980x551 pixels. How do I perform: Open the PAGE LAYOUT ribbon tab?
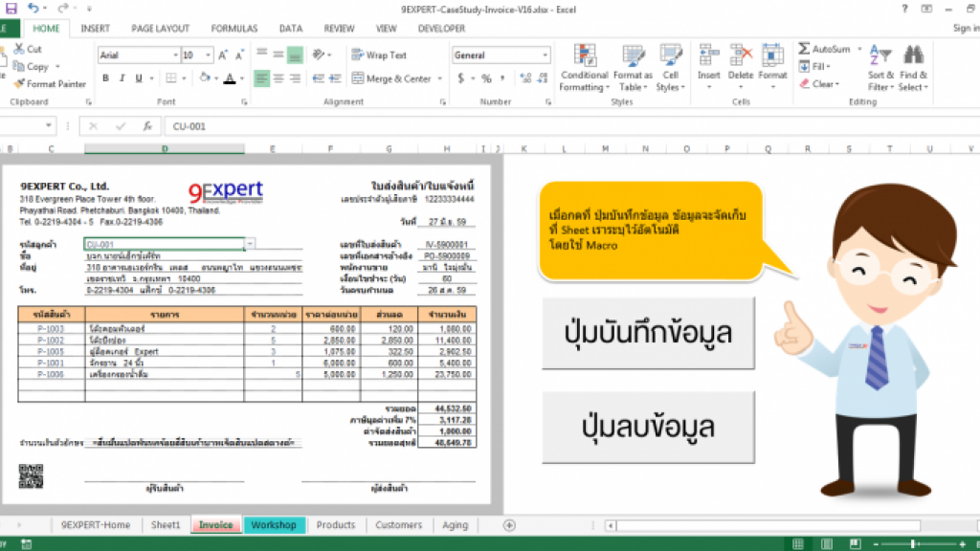click(160, 28)
